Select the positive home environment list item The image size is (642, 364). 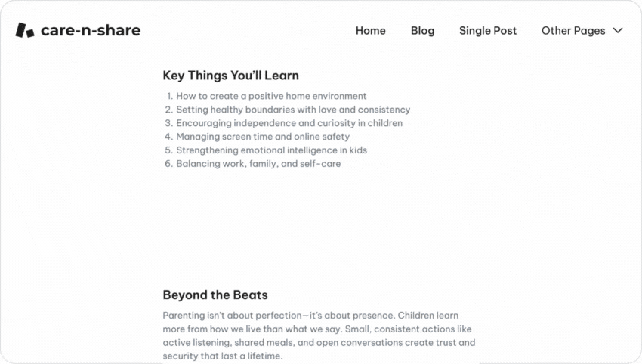pyautogui.click(x=271, y=96)
